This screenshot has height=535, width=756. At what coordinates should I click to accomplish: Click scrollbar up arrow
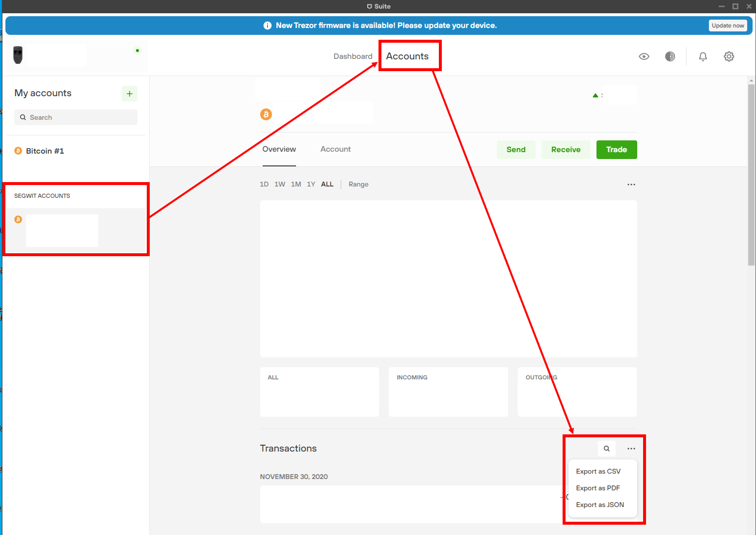tap(751, 80)
